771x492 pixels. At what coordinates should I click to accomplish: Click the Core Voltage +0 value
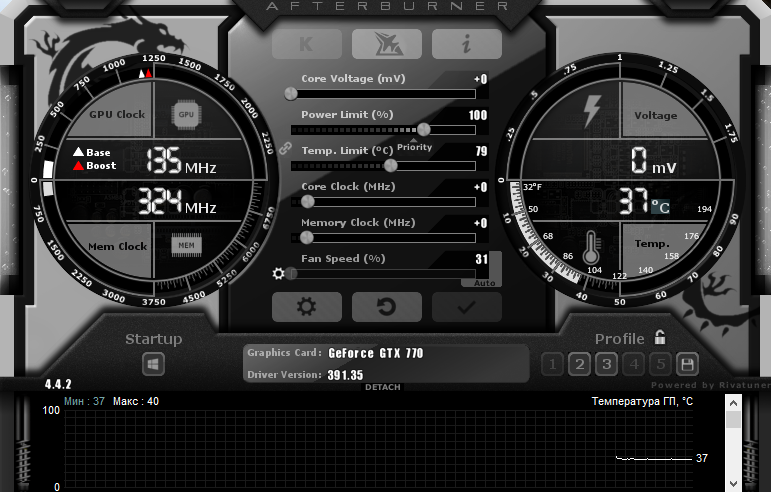(x=480, y=79)
